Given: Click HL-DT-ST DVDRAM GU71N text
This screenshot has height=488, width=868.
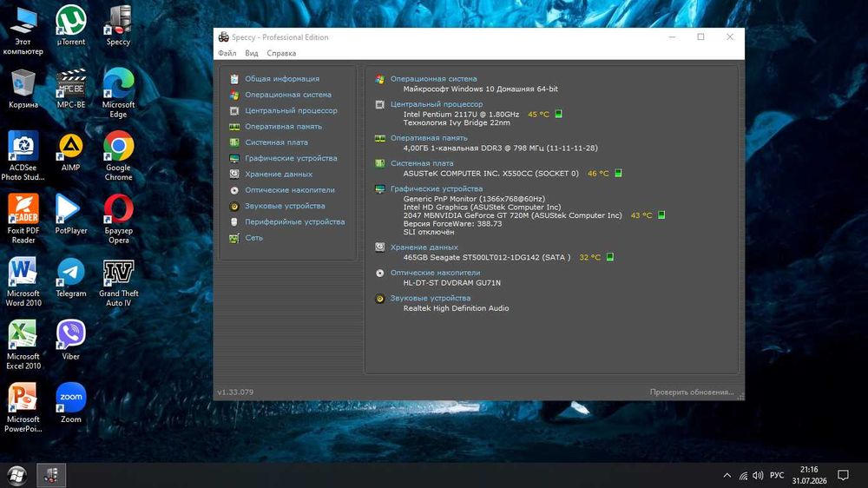Looking at the screenshot, I should point(451,283).
